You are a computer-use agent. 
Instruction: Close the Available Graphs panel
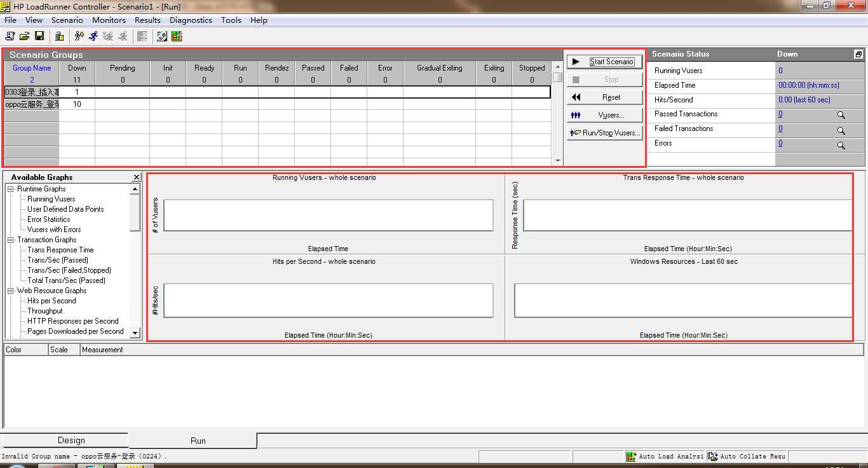click(137, 177)
